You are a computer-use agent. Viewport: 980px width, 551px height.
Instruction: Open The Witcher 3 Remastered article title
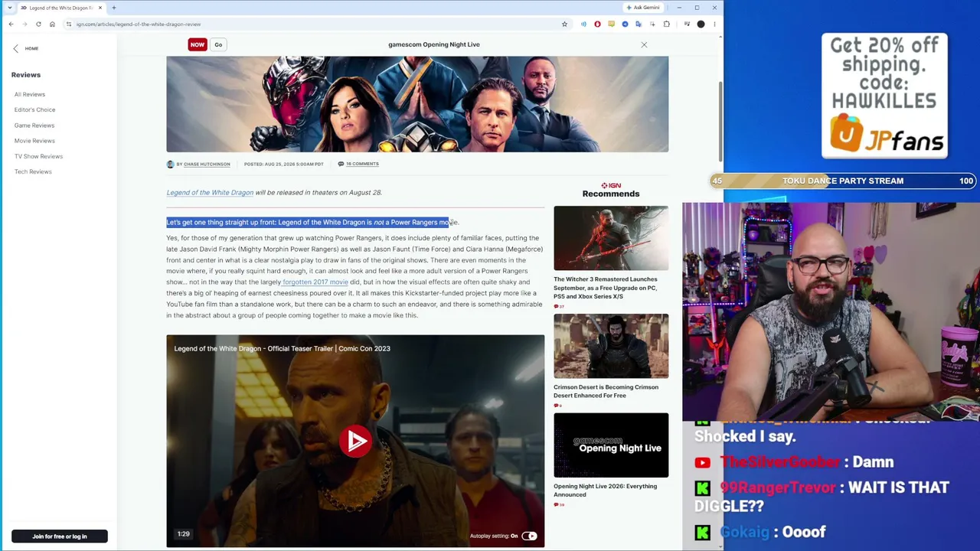606,288
